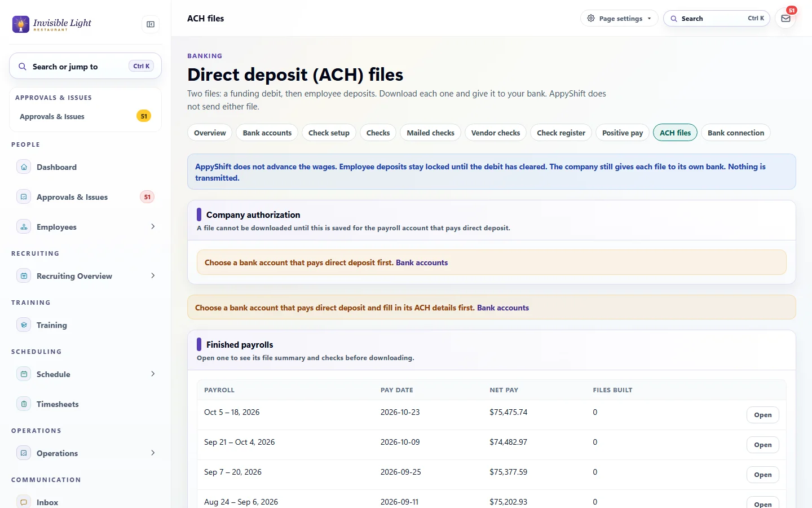Screen dimensions: 812x508
Task: Switch to the Bank connection tab
Action: (x=736, y=133)
